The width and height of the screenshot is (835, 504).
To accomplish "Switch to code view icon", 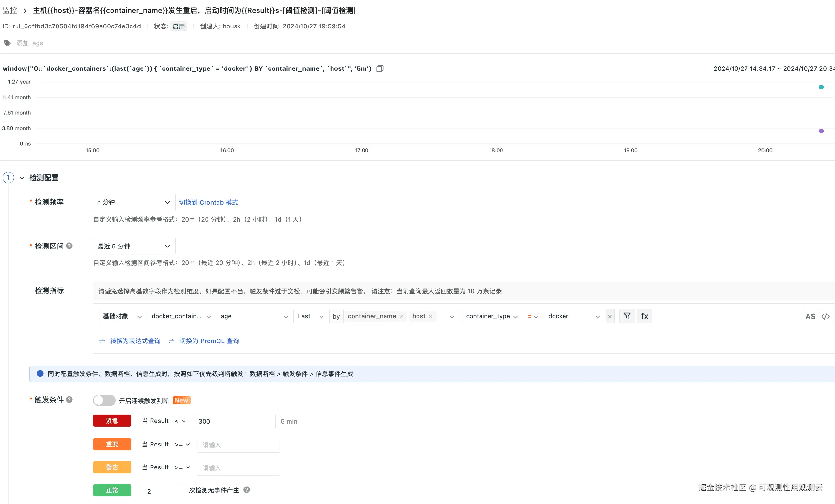I will tap(826, 316).
